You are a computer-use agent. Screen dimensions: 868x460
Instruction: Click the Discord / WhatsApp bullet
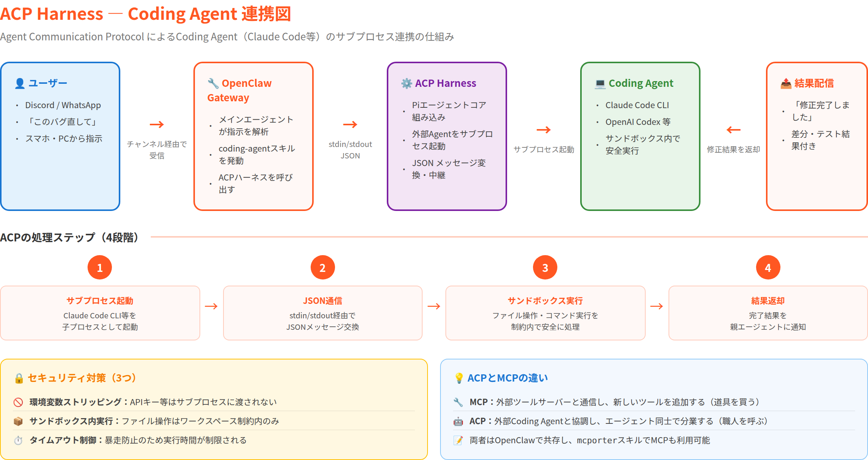(63, 105)
